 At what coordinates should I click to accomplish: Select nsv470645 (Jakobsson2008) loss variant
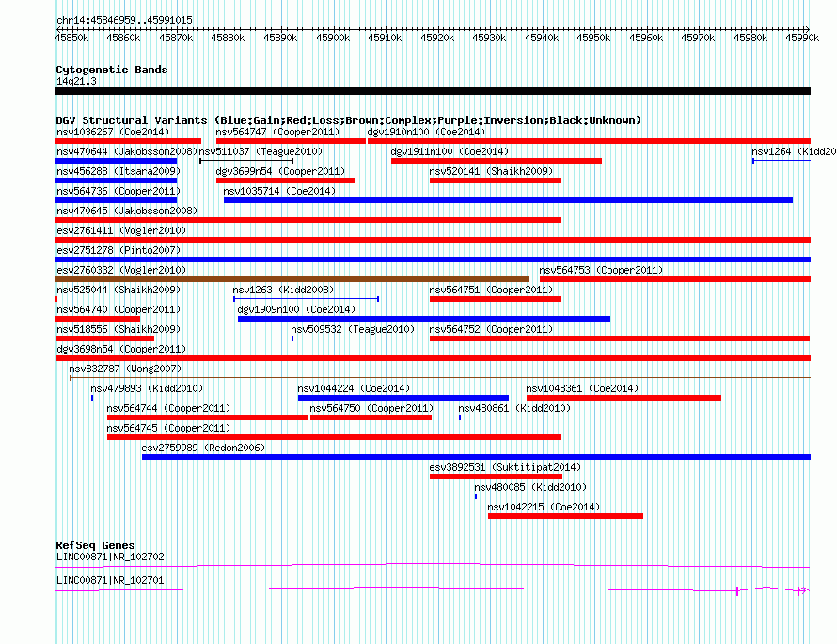pyautogui.click(x=127, y=211)
